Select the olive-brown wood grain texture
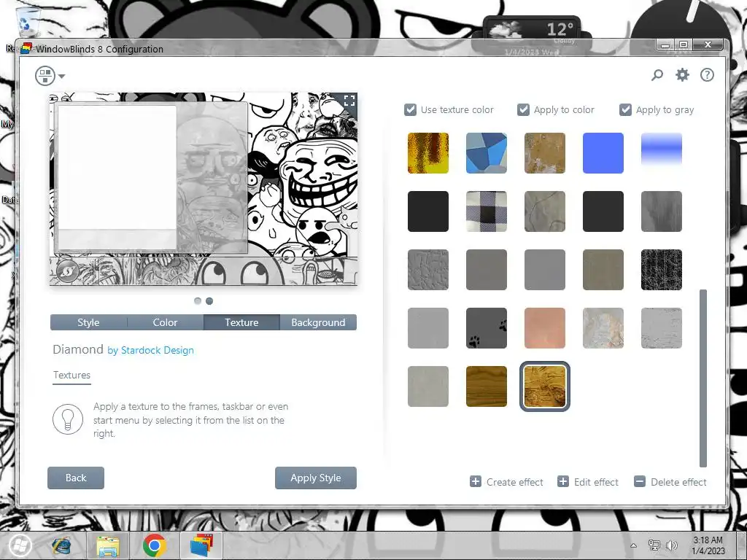 (603, 270)
